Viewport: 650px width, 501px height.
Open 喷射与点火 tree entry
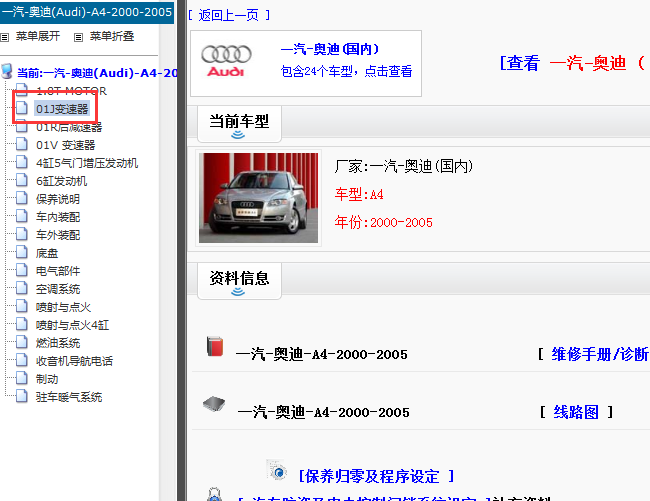click(63, 307)
